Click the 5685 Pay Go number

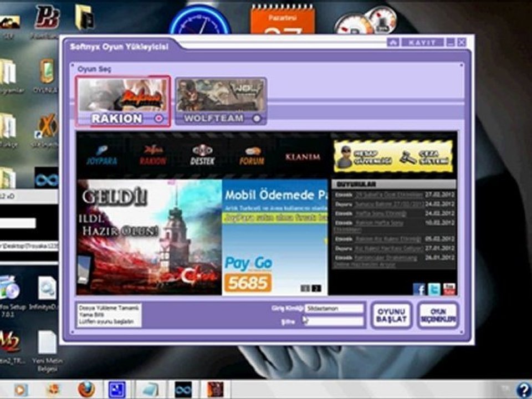tap(248, 283)
